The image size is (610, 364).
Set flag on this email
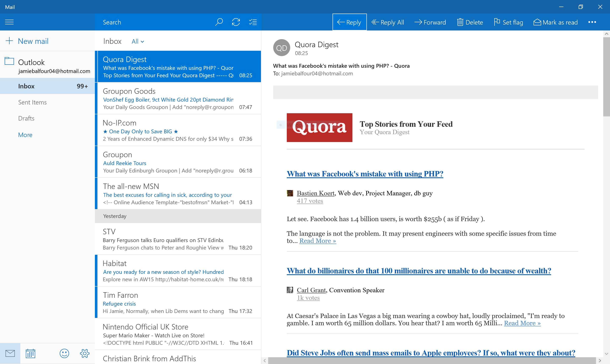(508, 22)
